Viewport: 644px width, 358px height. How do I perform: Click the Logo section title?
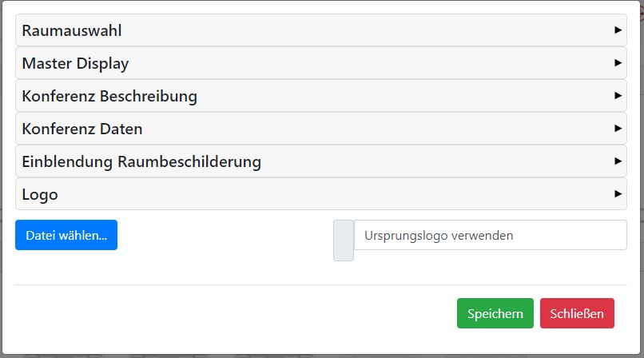point(40,195)
